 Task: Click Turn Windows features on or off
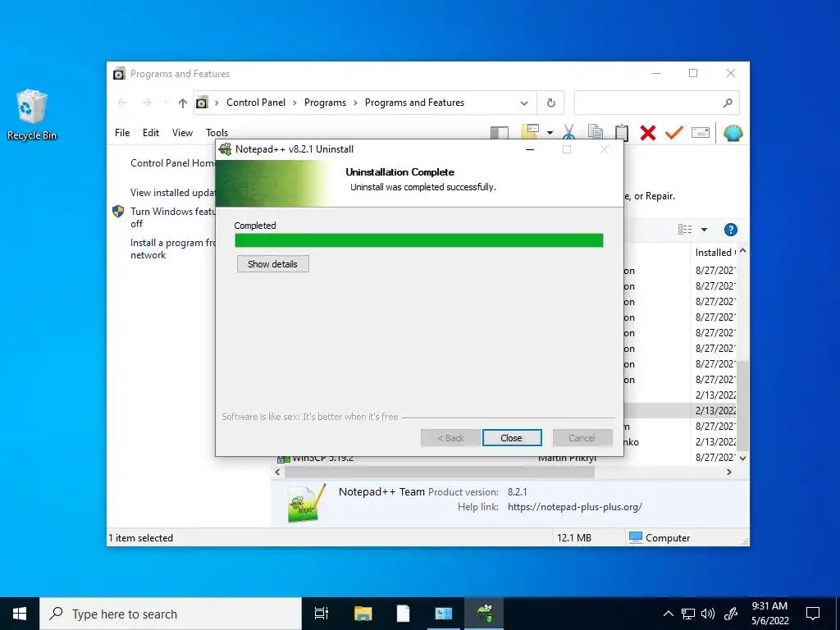click(172, 217)
